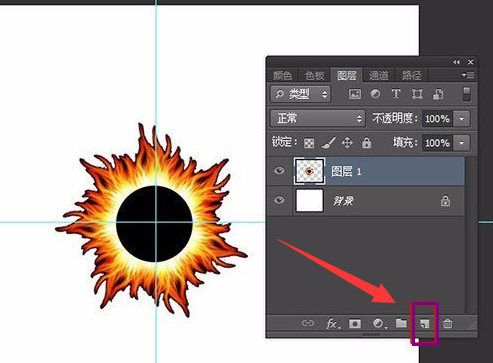Screen dimensions: 493x363
Task: Lock transparent pixels of layer
Action: click(x=309, y=143)
